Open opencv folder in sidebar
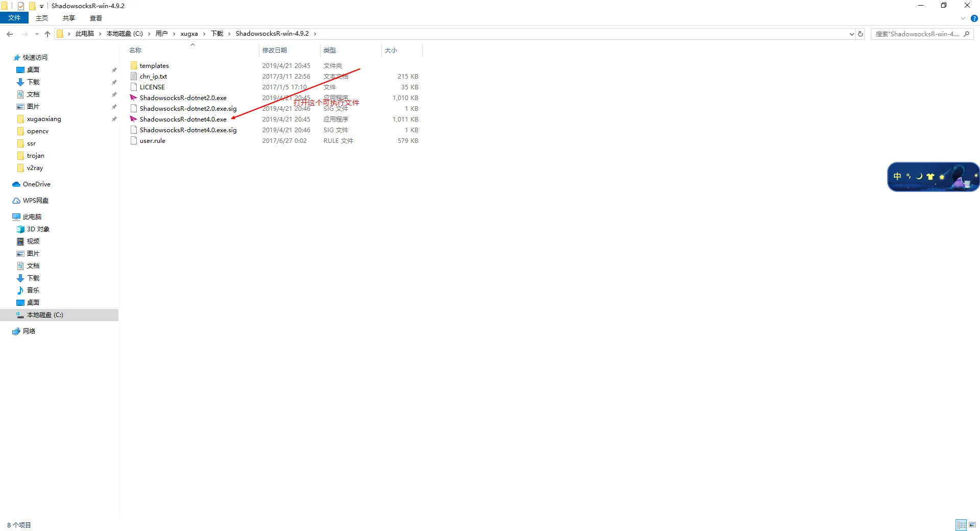 (38, 131)
